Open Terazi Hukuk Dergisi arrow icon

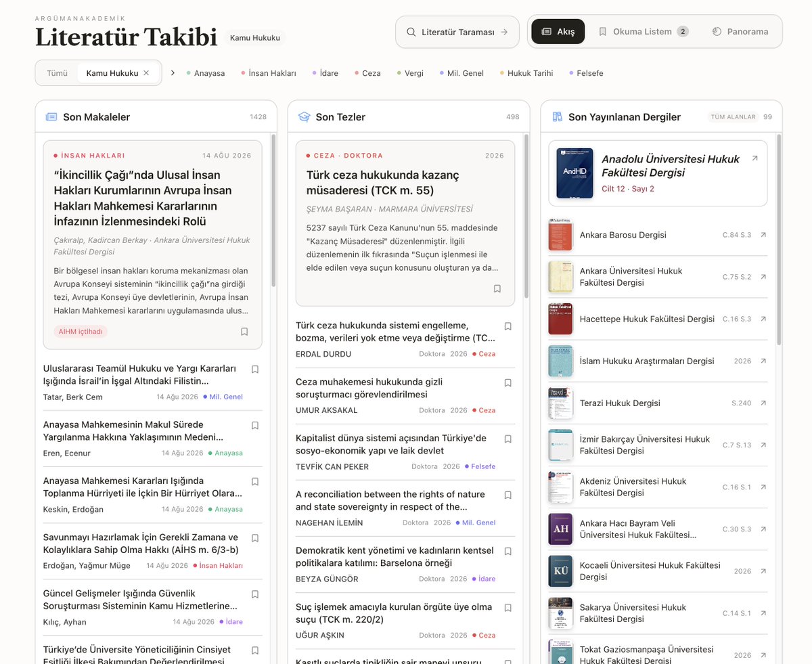763,403
